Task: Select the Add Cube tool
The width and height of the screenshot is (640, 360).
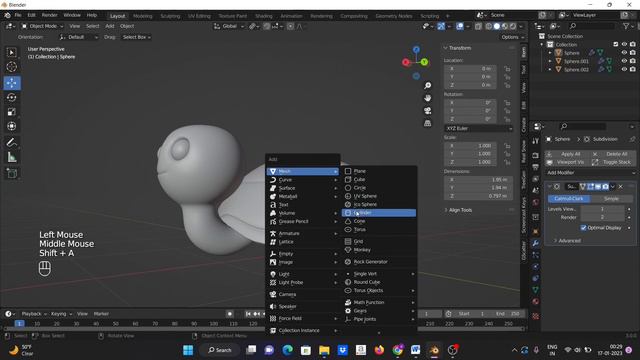Action: [12, 173]
